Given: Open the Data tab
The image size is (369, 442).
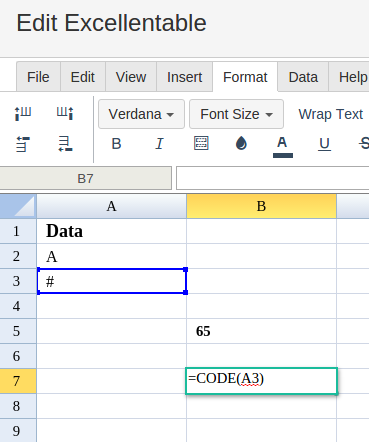Looking at the screenshot, I should (303, 77).
